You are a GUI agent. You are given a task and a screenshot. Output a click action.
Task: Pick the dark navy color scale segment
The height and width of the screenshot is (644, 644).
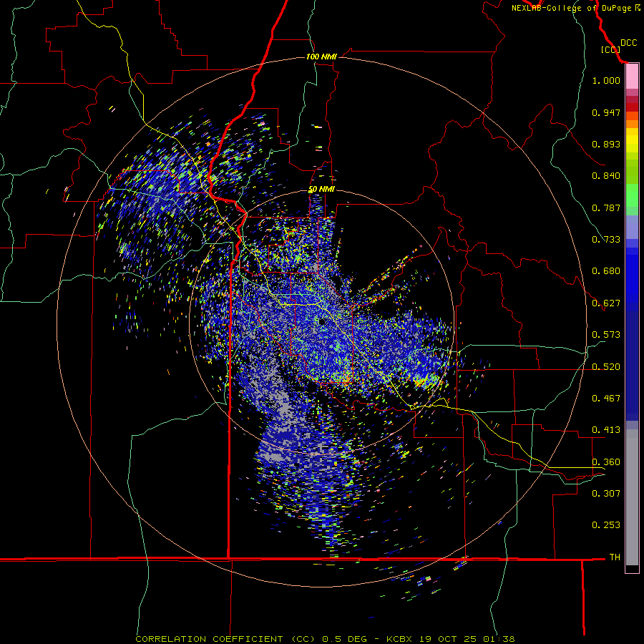632,366
